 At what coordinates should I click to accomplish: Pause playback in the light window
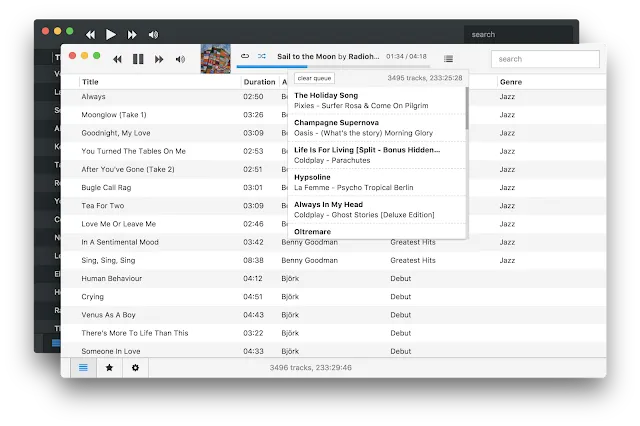138,59
